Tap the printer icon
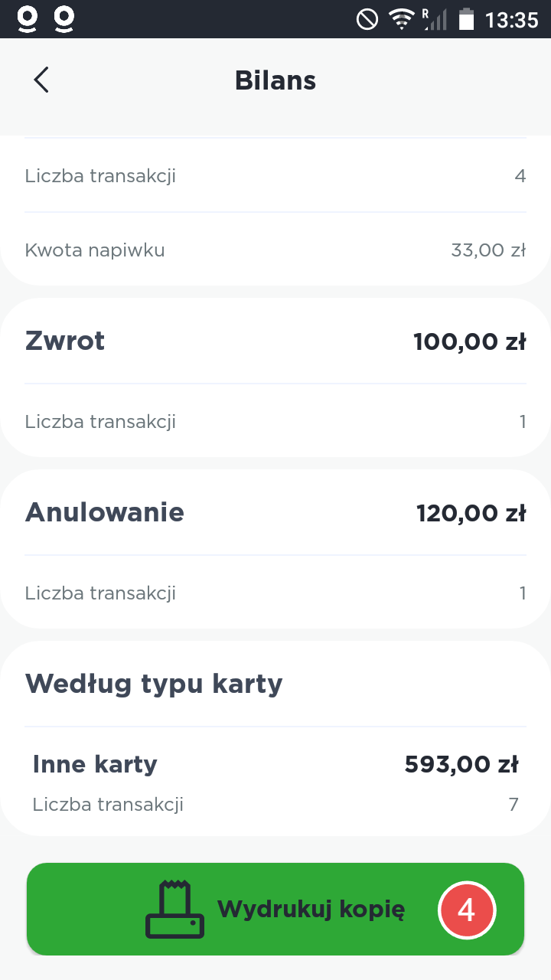Image resolution: width=551 pixels, height=980 pixels. tap(174, 910)
